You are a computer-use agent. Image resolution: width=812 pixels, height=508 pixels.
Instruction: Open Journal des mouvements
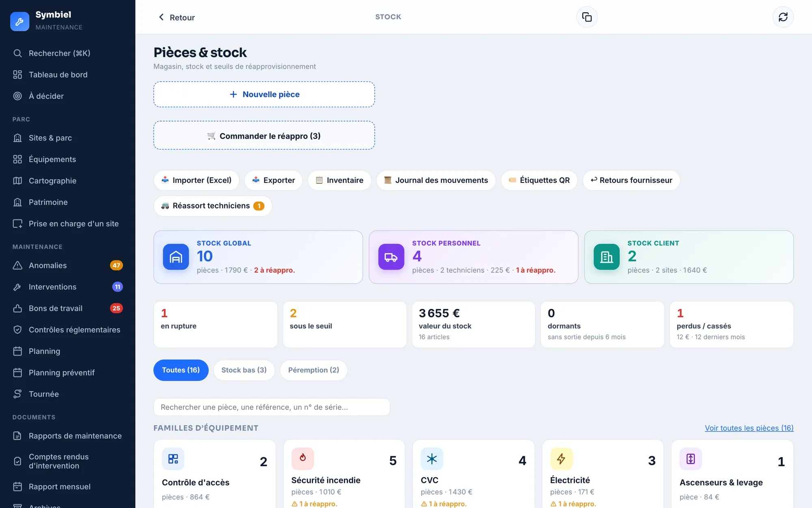point(436,180)
